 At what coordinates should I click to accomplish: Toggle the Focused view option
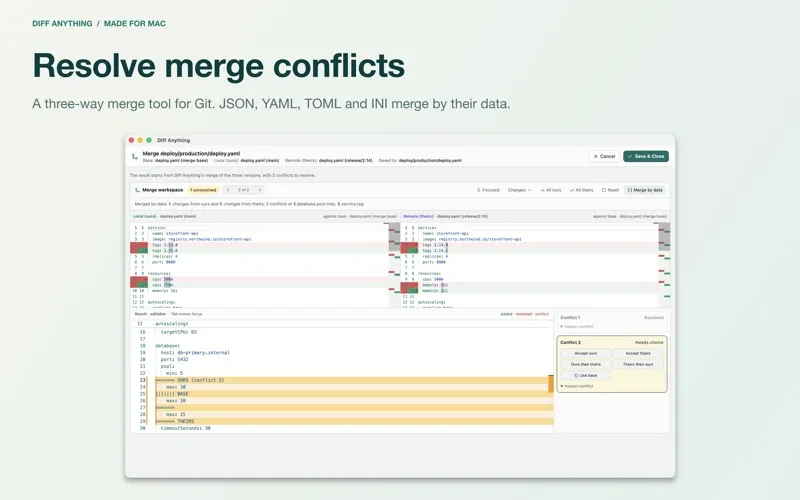[x=488, y=190]
